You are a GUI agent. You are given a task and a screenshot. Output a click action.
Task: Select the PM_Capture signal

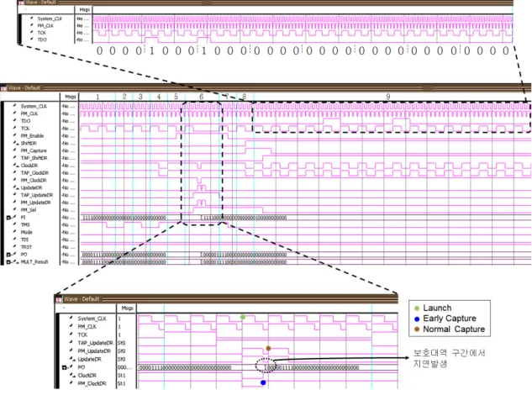(x=34, y=151)
